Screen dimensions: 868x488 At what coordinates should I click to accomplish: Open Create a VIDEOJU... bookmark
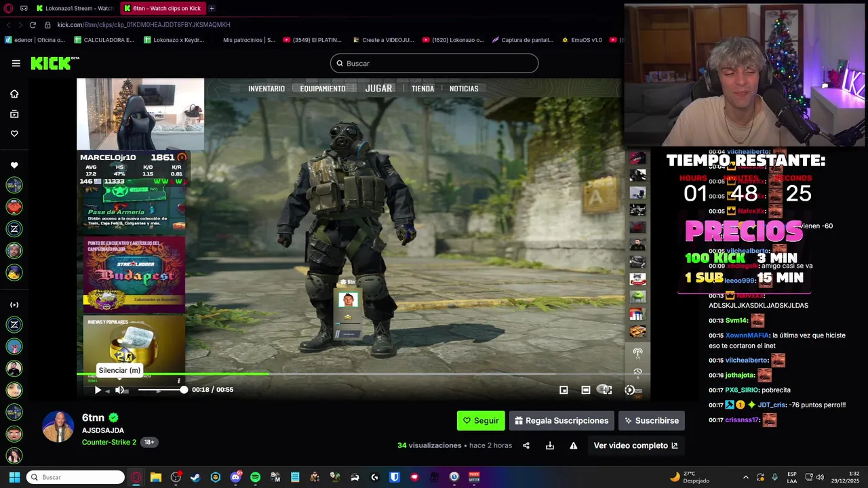click(383, 40)
